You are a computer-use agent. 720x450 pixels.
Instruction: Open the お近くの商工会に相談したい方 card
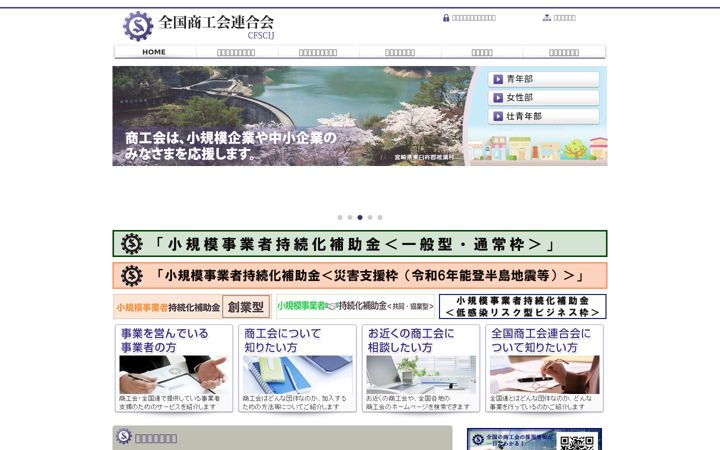click(x=421, y=368)
